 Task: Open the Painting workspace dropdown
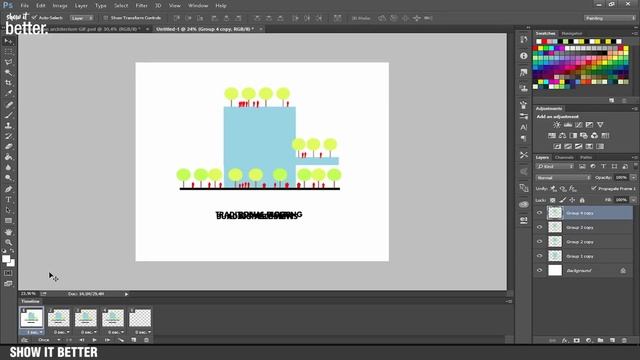[609, 18]
